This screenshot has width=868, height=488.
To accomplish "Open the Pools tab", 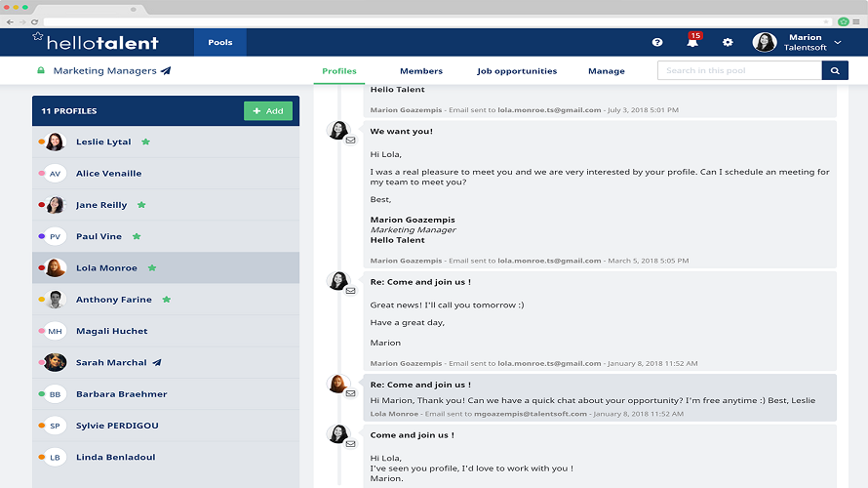I will 219,42.
